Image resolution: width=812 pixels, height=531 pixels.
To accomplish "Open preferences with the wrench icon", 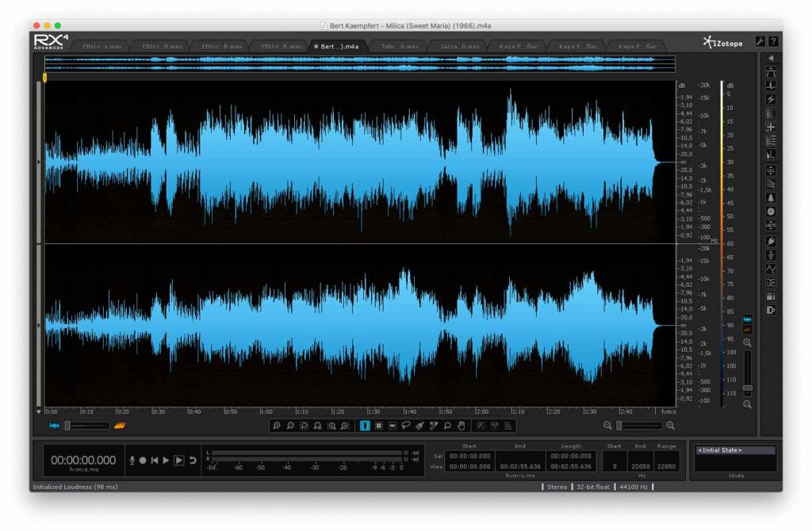I will tap(760, 41).
